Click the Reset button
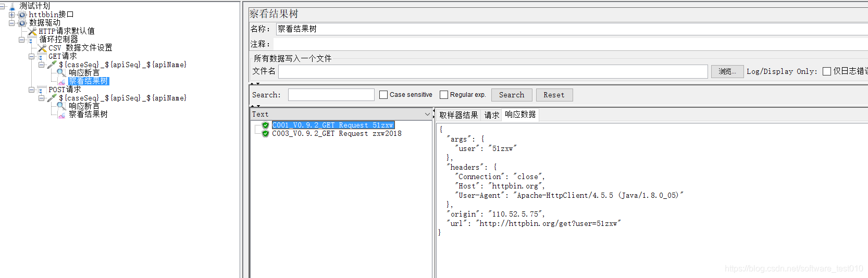This screenshot has width=868, height=278. pyautogui.click(x=554, y=95)
